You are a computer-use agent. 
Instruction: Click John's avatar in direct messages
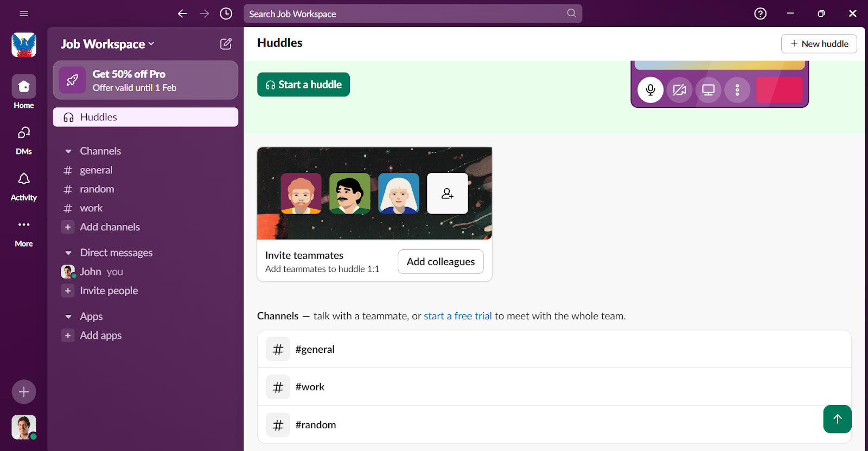68,272
